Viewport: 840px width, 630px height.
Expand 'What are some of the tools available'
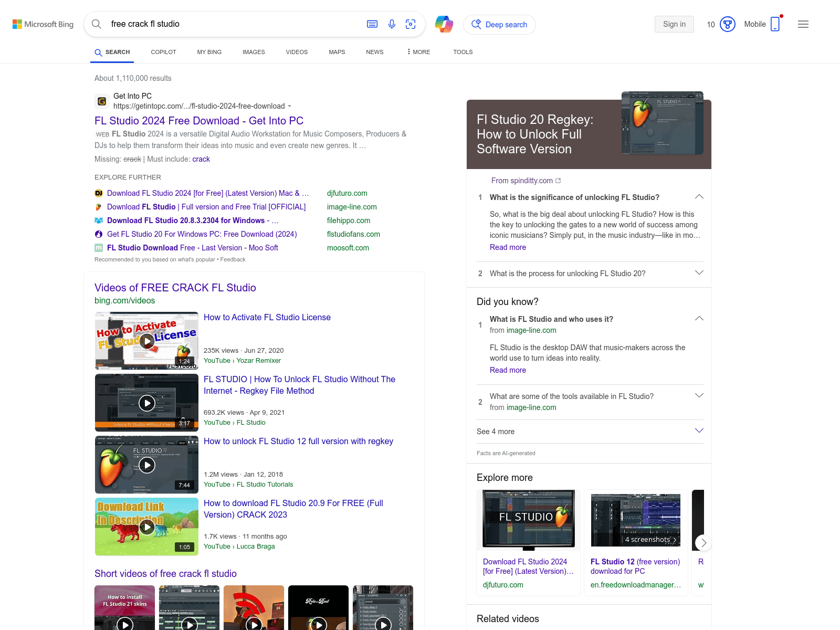click(699, 395)
